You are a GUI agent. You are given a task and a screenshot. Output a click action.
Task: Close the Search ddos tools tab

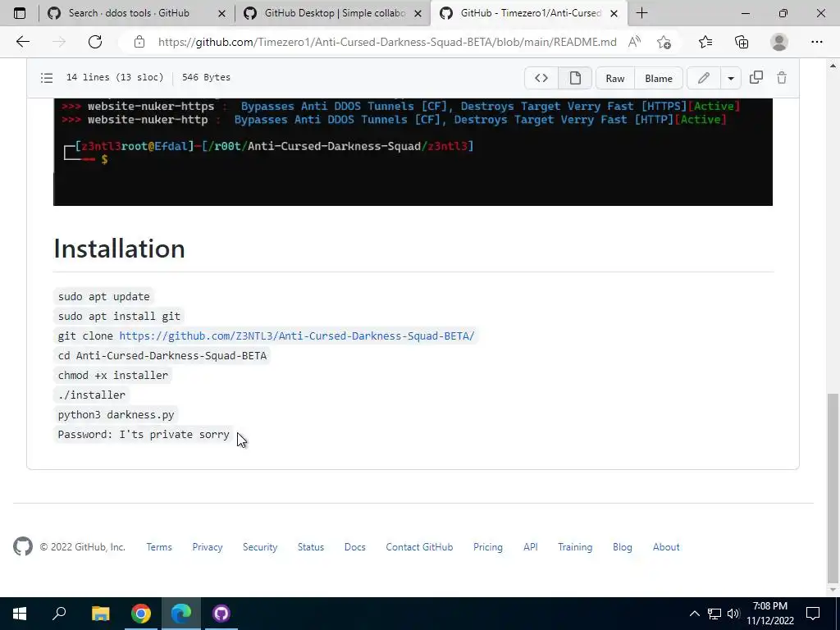coord(221,13)
